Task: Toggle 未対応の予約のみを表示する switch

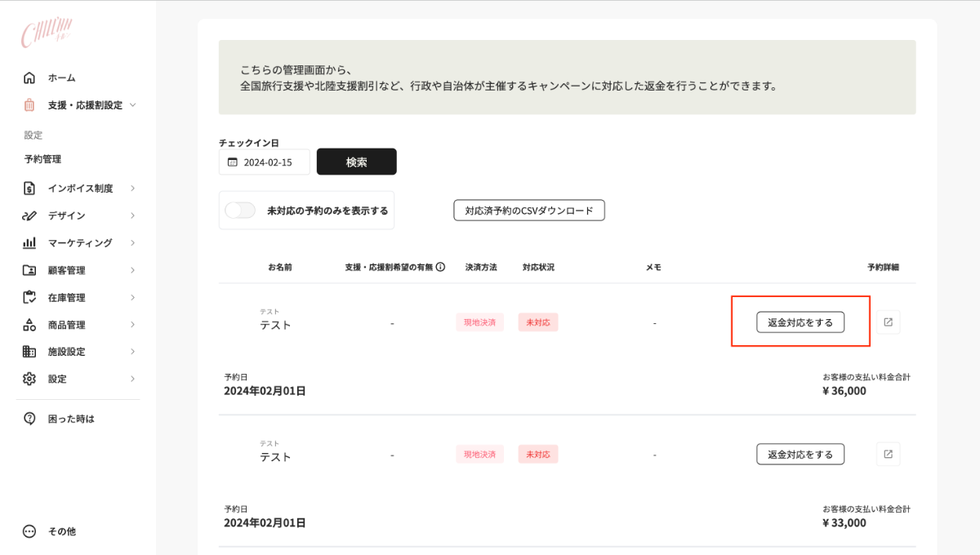Action: click(x=240, y=211)
